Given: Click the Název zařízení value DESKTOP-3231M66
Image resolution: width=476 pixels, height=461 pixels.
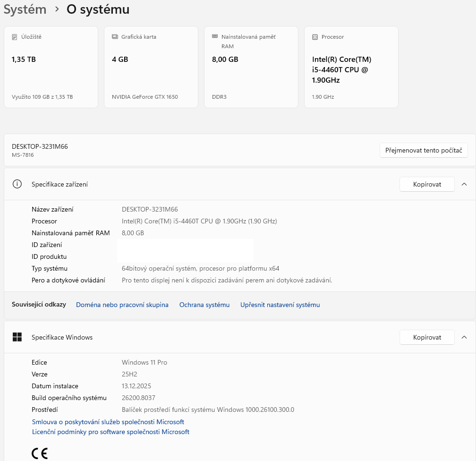Looking at the screenshot, I should pos(150,209).
